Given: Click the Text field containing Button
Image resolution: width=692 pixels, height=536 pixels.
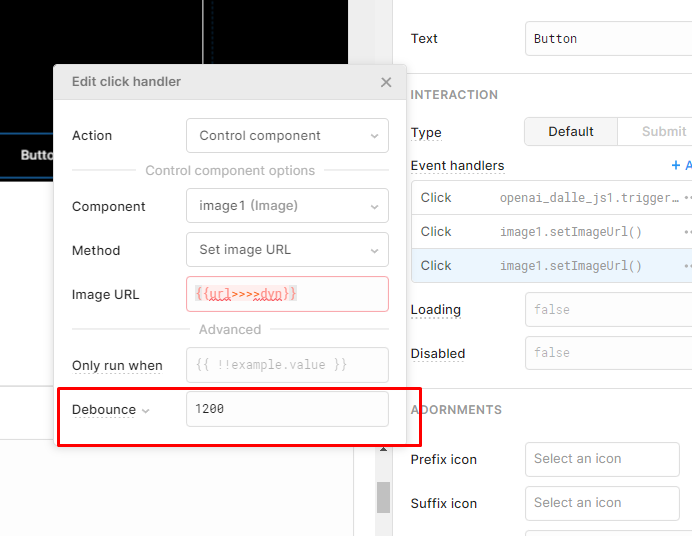Looking at the screenshot, I should coord(609,39).
